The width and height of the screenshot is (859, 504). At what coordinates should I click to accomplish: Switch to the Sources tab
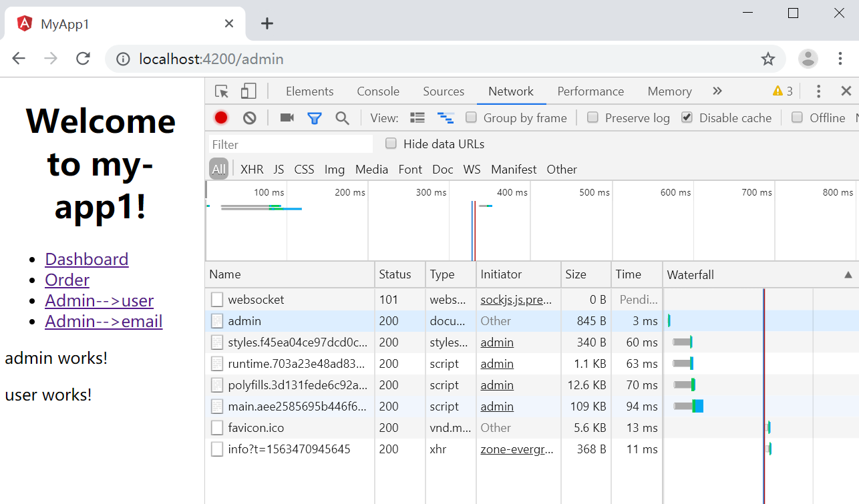[444, 91]
